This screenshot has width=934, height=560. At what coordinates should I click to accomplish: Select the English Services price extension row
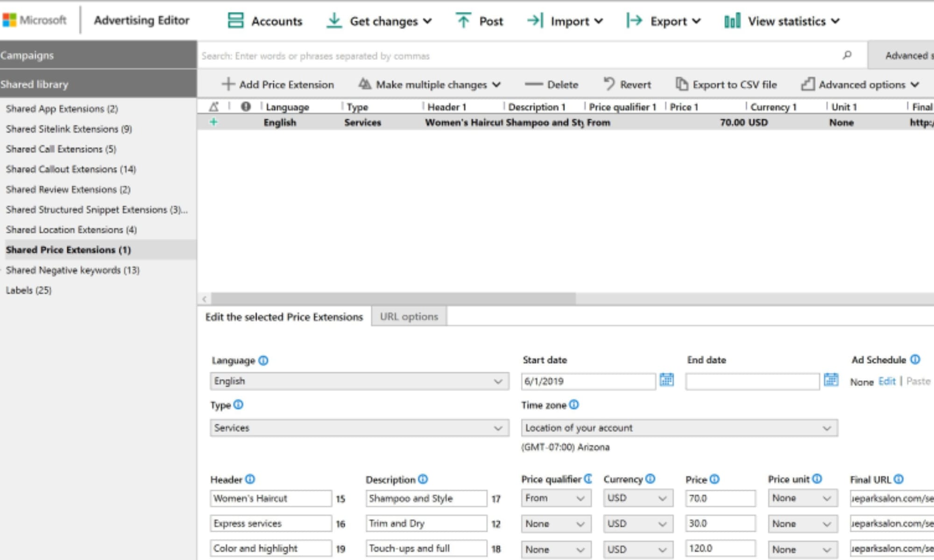click(566, 122)
